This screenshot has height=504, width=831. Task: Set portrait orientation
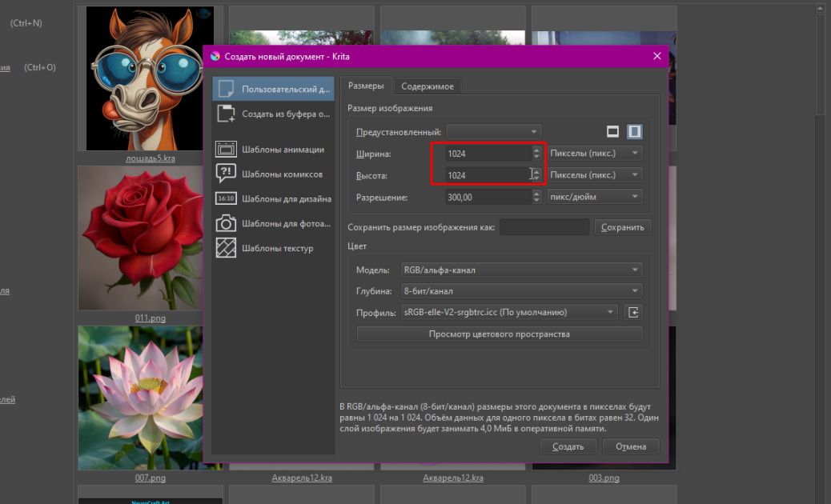pos(634,131)
